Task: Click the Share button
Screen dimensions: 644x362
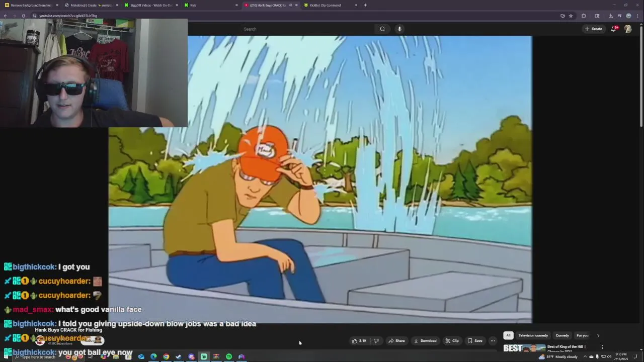Action: 396,341
